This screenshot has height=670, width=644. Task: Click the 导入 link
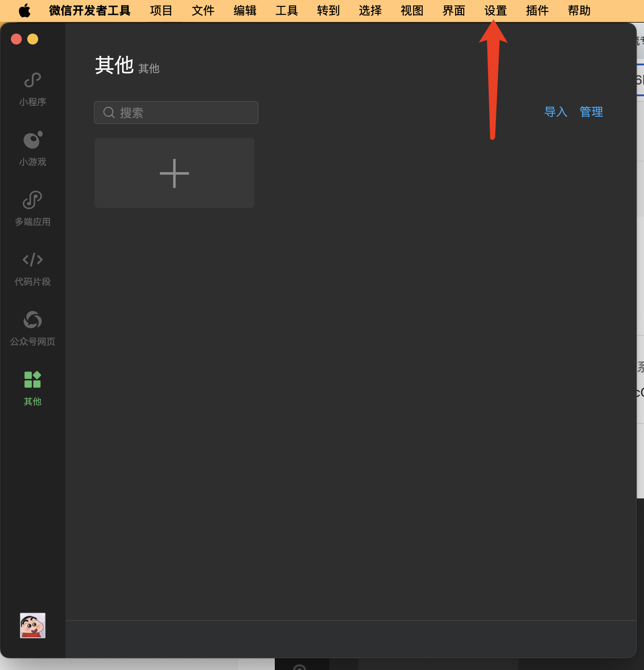(x=556, y=112)
